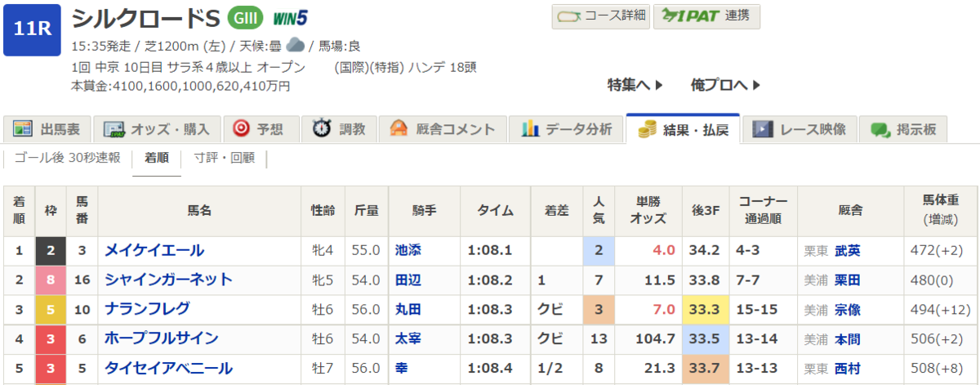Open the オッズ・購入 tab

tap(156, 129)
